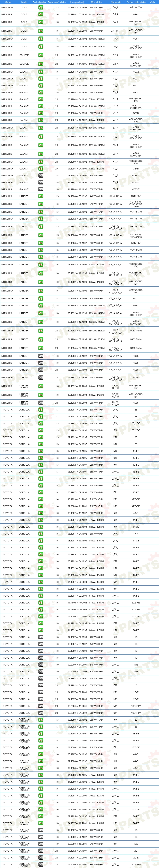
Task: Click diesel icon for Corolla 1WZ 02.2000 -> 11.2001
Action: click(41, 664)
